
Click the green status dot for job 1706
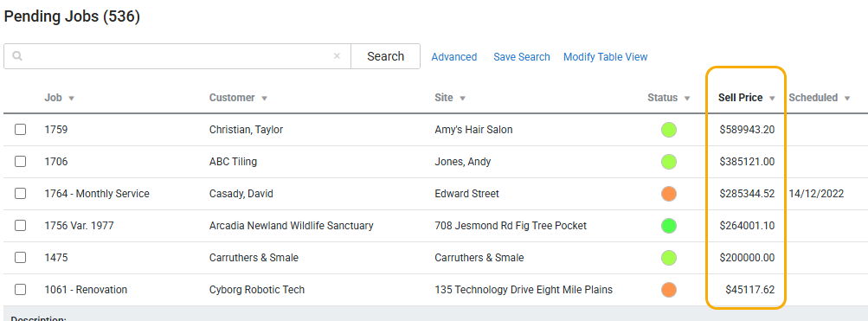tap(669, 162)
